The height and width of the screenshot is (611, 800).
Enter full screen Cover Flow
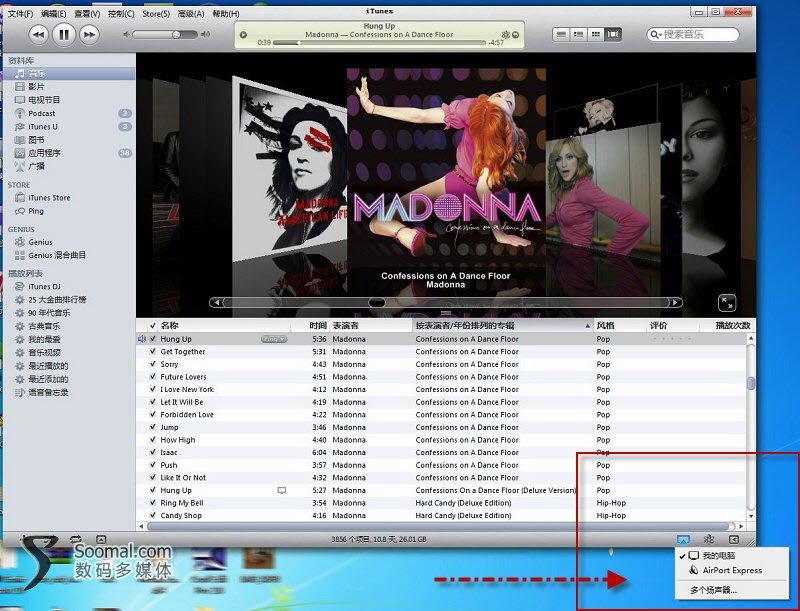point(726,302)
